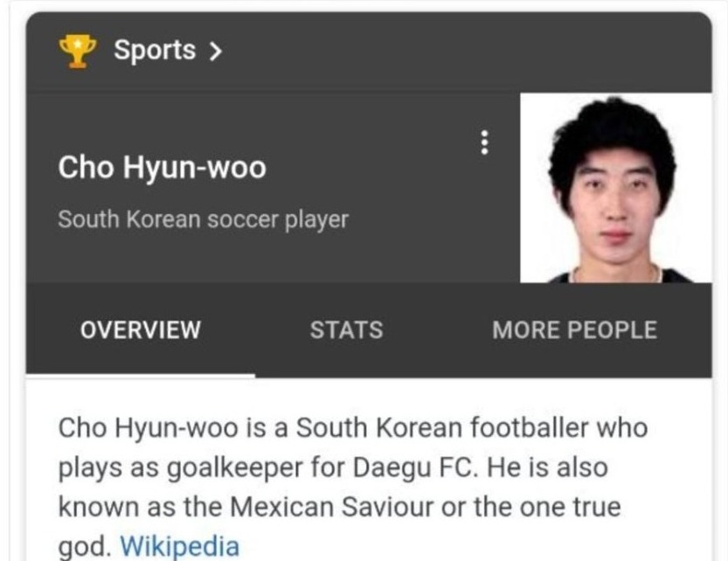Open the Sports category label
This screenshot has width=728, height=561.
point(155,50)
